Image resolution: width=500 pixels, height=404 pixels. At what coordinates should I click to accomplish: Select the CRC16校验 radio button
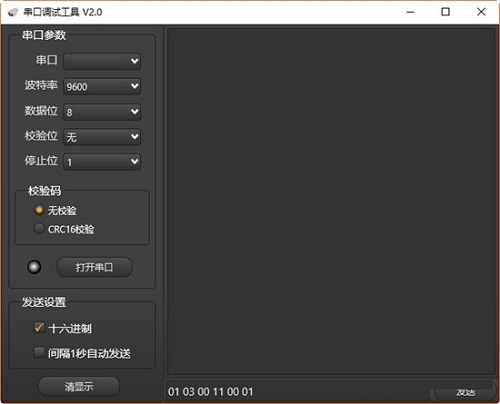tap(39, 229)
